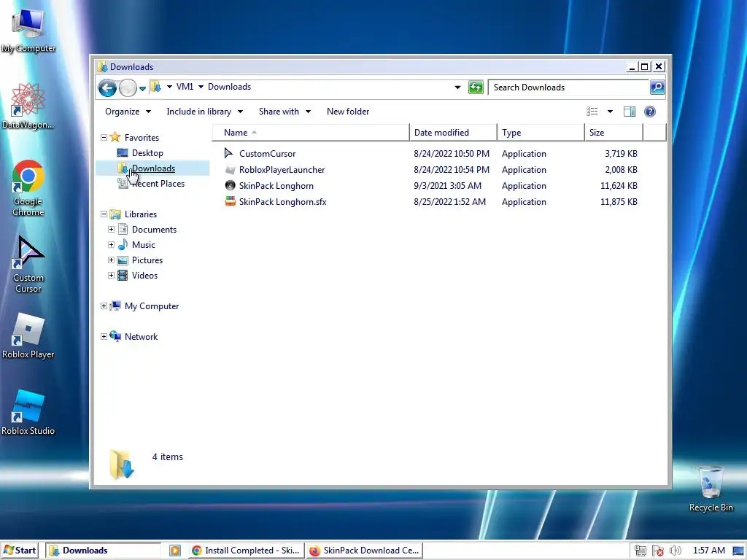
Task: Open dropdown arrow after VM1 in address
Action: coord(201,87)
